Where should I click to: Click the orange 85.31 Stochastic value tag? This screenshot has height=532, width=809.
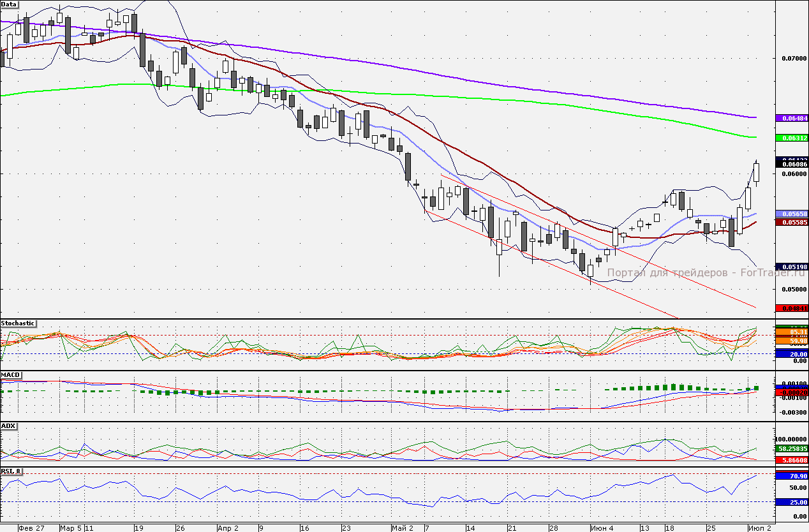click(791, 332)
